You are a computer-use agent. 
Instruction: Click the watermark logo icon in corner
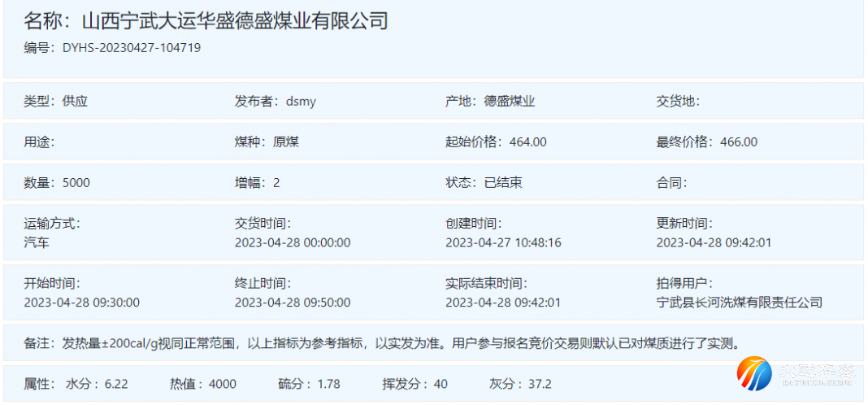pyautogui.click(x=754, y=373)
